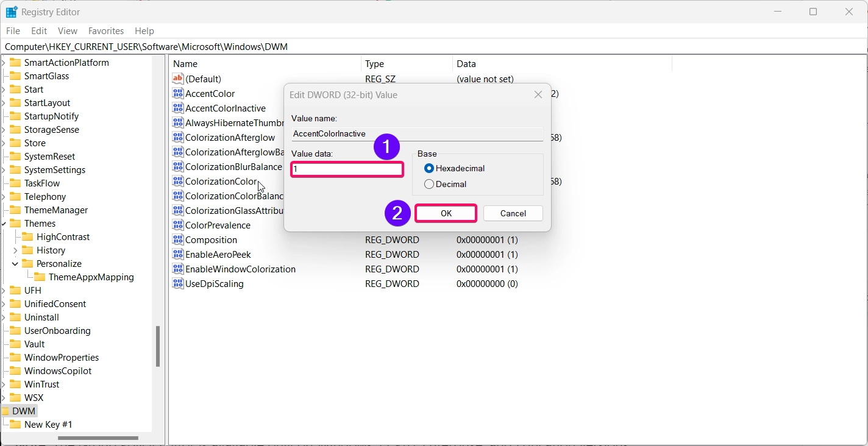The image size is (868, 446).
Task: Click the ColorizationColor value icon
Action: coord(178,181)
